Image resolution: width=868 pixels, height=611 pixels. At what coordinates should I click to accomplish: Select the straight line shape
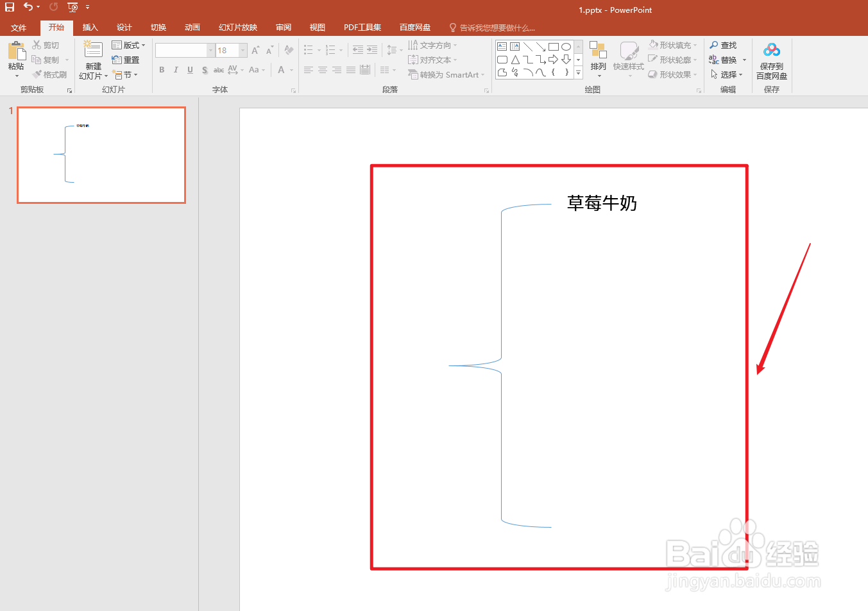528,47
